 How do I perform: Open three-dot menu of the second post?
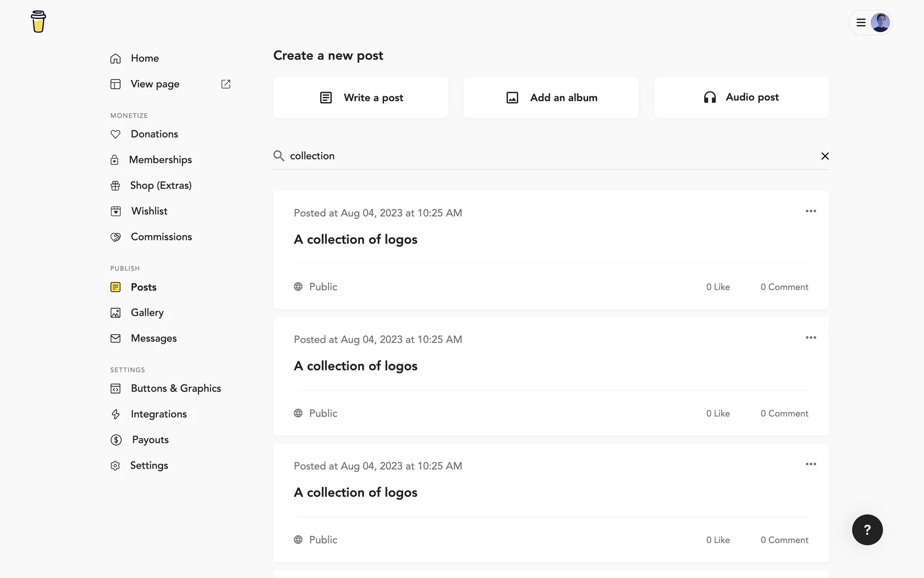[811, 338]
